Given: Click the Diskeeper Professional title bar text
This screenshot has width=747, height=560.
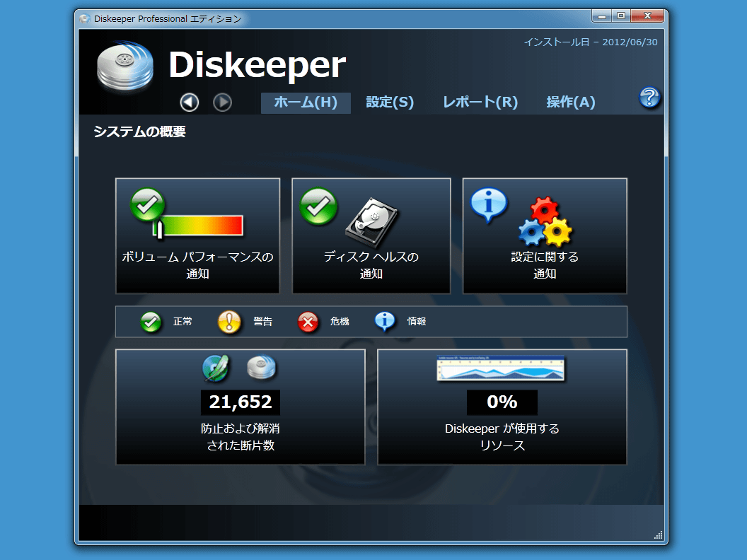Looking at the screenshot, I should (168, 19).
